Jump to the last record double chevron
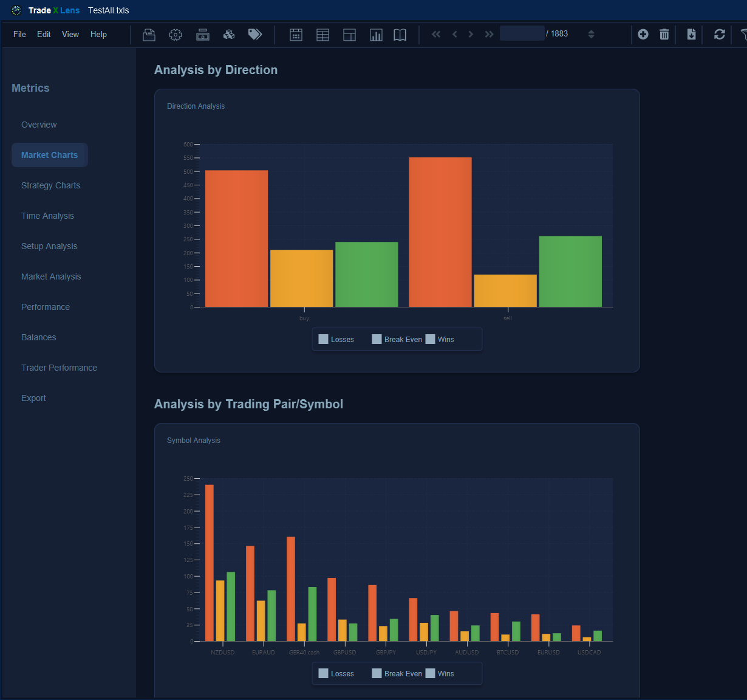Viewport: 747px width, 700px height. (489, 34)
